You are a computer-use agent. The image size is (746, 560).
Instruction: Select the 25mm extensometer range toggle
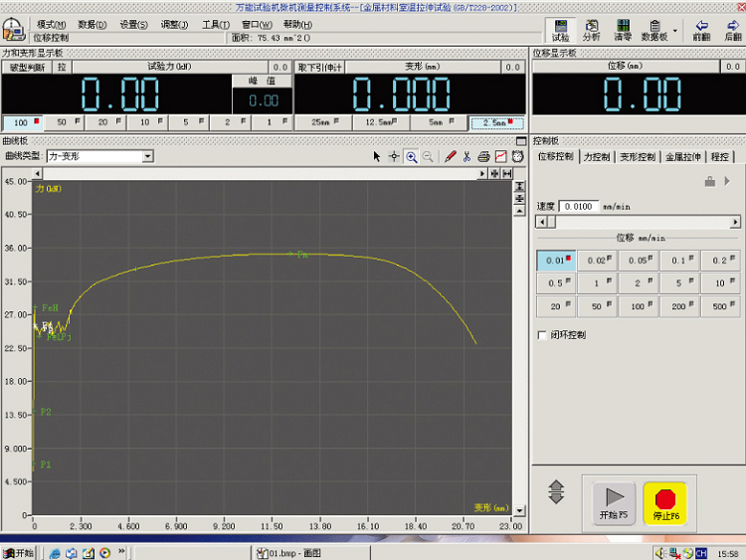[323, 122]
